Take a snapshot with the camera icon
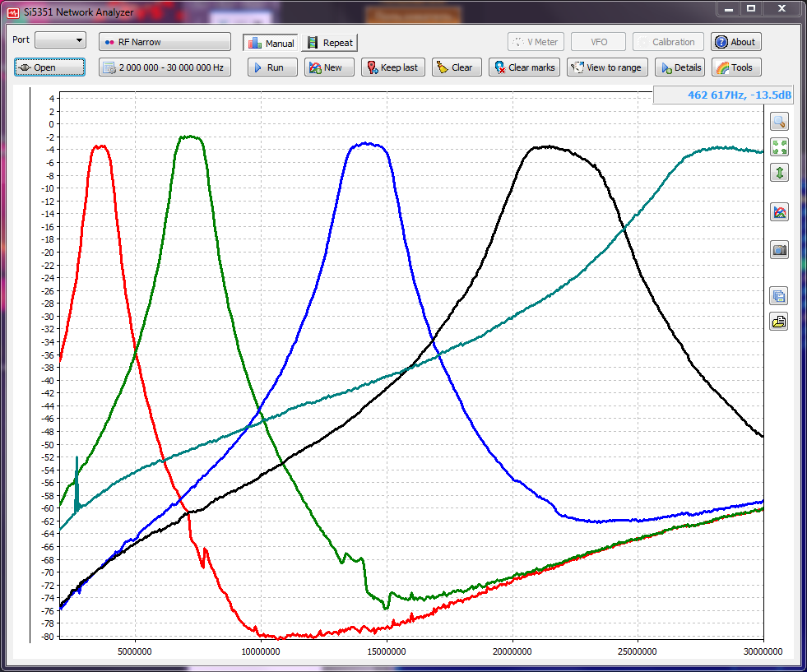This screenshot has height=672, width=807. coord(778,250)
